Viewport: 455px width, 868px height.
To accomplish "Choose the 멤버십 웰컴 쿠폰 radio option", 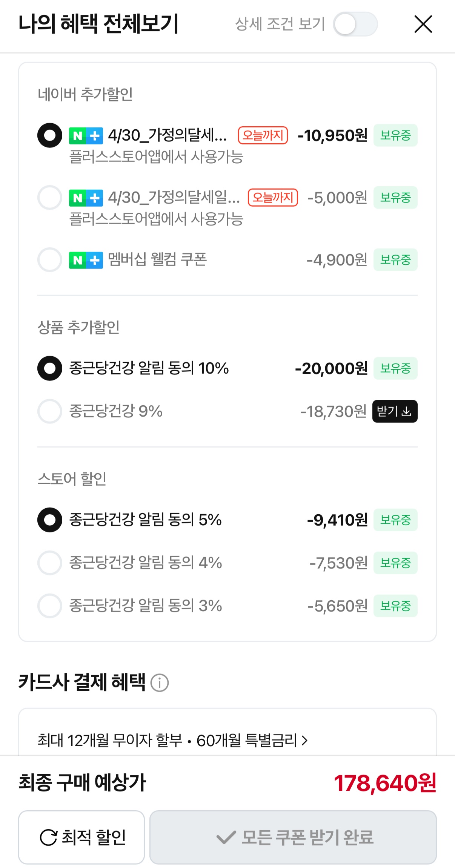I will click(x=50, y=260).
